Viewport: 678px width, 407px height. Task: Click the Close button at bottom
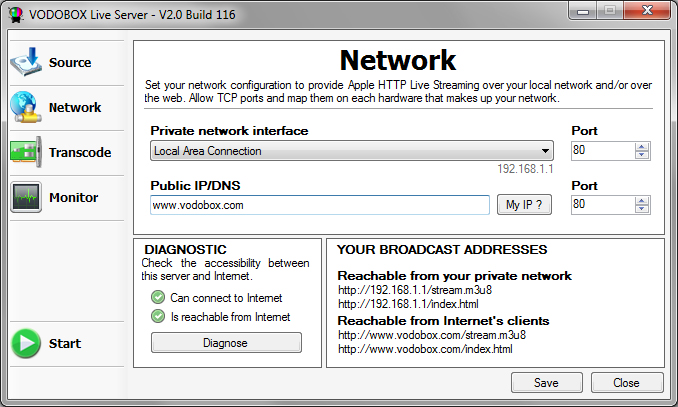coord(627,383)
